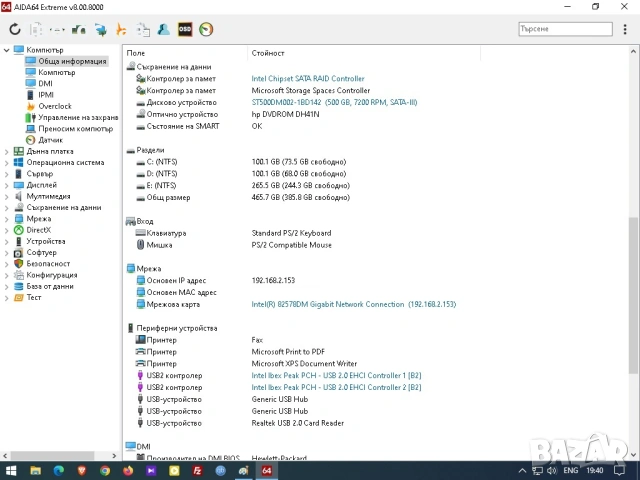Click the Търсене search field

pyautogui.click(x=565, y=29)
